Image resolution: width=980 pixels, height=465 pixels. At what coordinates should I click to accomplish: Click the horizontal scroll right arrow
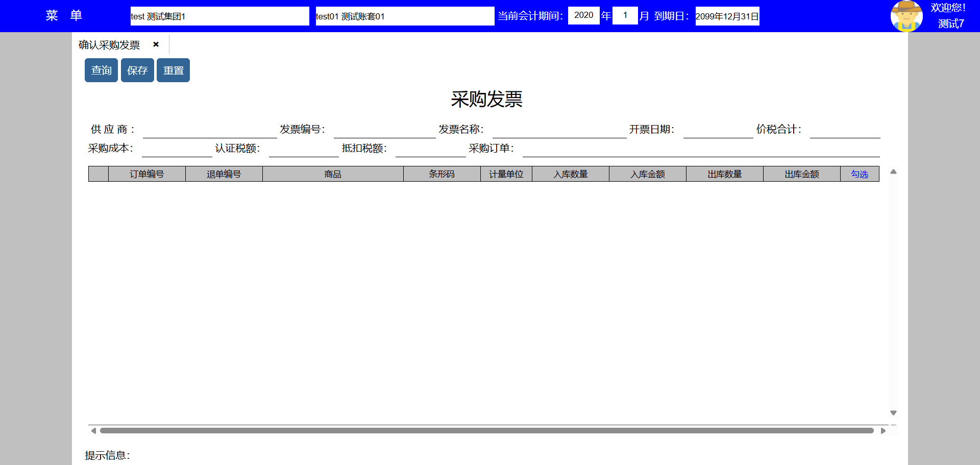[883, 431]
